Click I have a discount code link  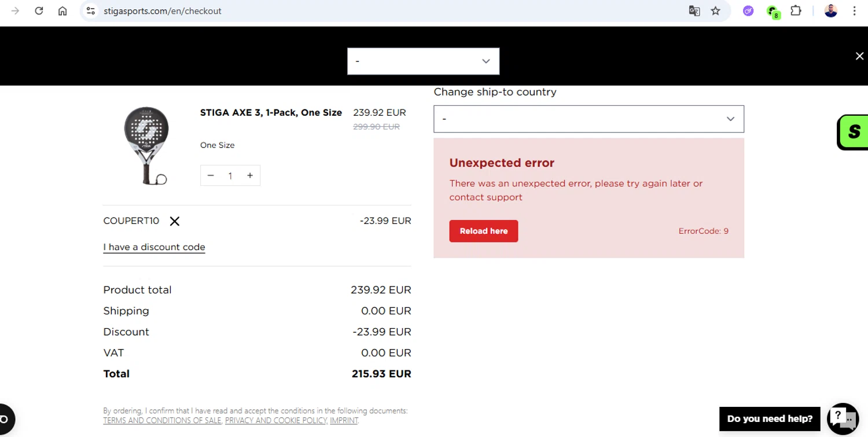pos(154,247)
